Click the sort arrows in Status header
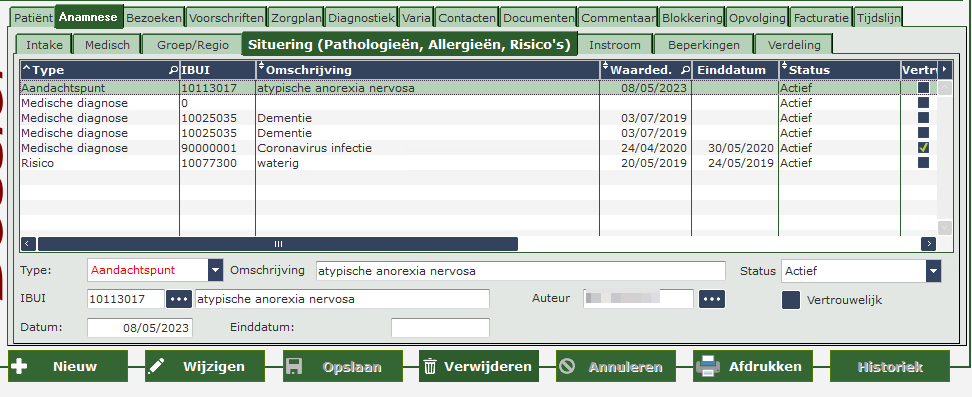Image resolution: width=972 pixels, height=397 pixels. click(784, 66)
